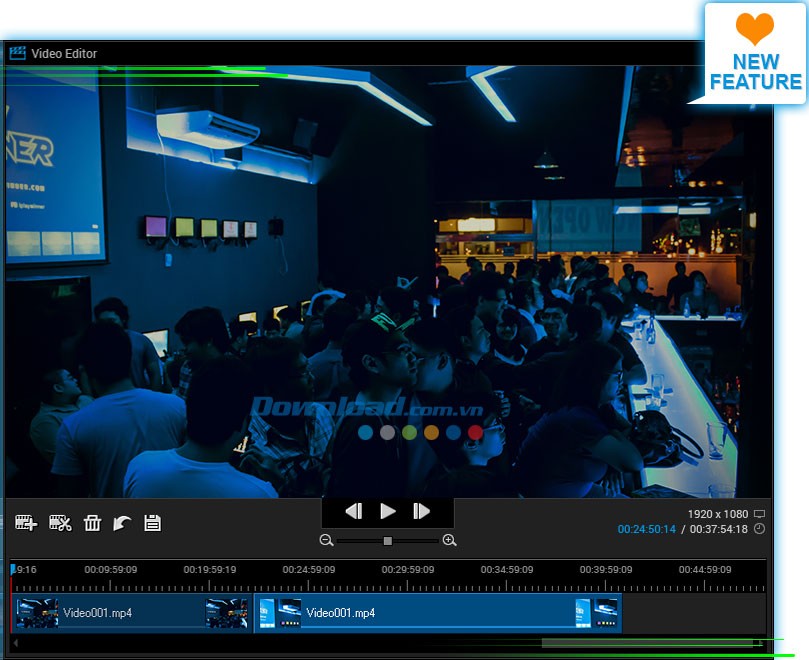This screenshot has height=660, width=809.
Task: Delete selected clip with the trash icon
Action: coord(92,522)
